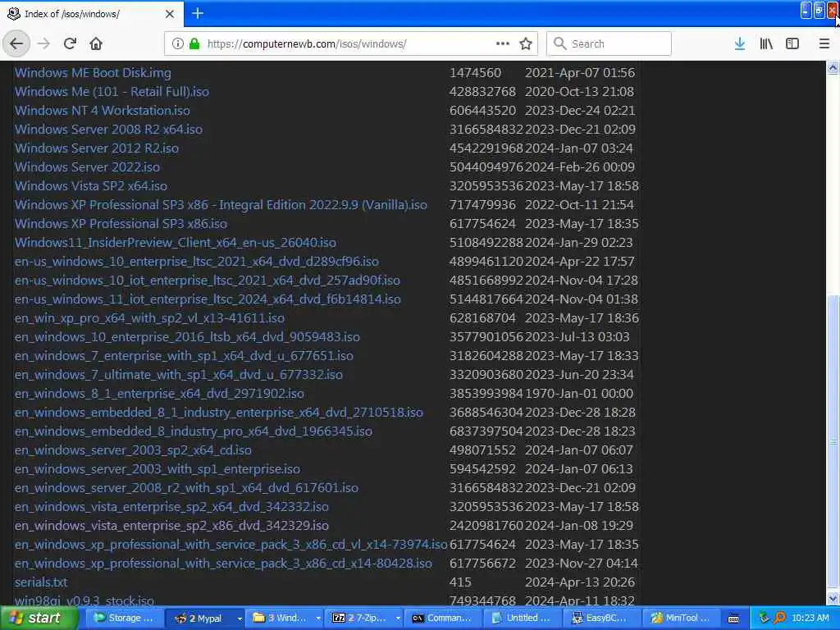Download en_windows_embedded_8_1_industry_enterprise iso
This screenshot has height=630, width=840.
tap(218, 412)
